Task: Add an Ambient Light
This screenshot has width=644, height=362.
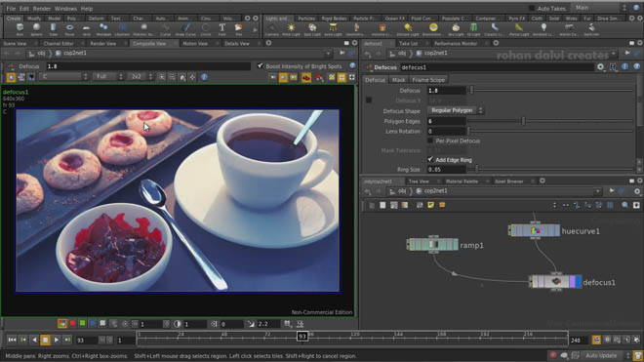Action: tap(543, 29)
